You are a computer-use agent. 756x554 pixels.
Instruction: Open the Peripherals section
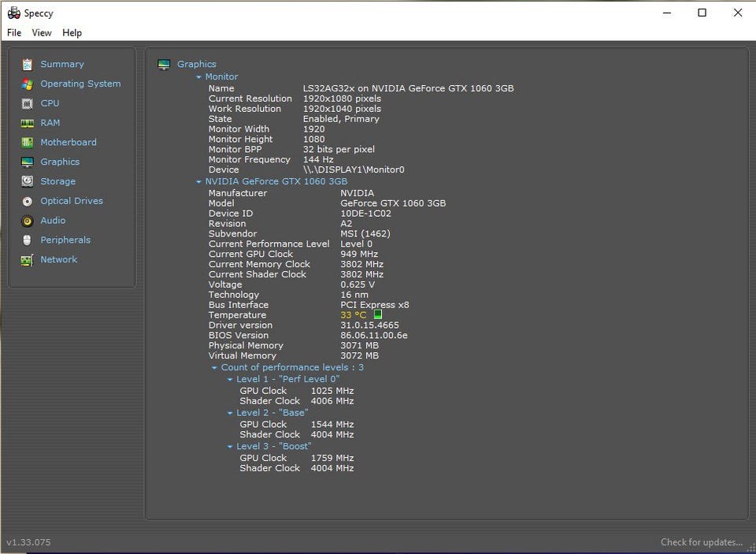(65, 240)
